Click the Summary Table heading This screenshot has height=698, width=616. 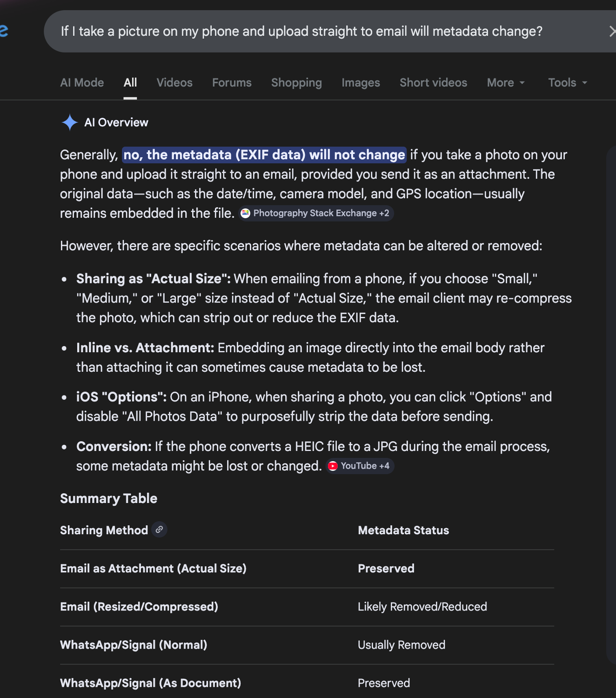pos(108,498)
